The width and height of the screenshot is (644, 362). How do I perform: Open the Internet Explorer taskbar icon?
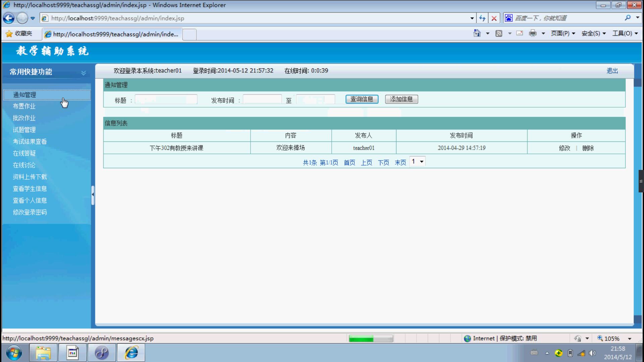(x=131, y=353)
